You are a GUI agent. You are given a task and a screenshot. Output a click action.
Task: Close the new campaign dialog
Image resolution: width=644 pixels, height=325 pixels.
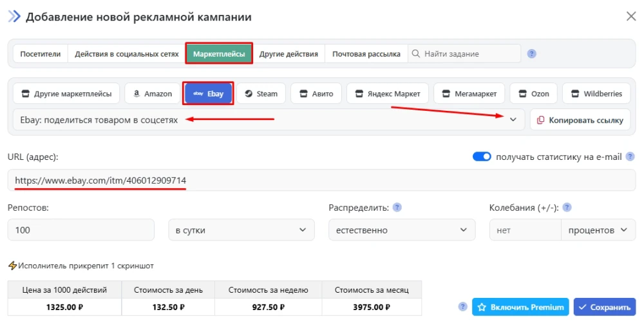pyautogui.click(x=631, y=17)
